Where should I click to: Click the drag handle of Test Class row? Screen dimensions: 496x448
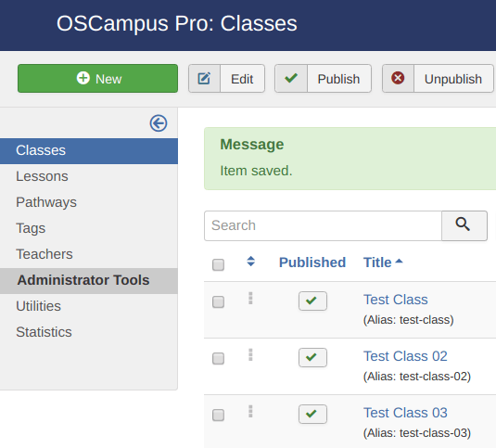tap(250, 298)
